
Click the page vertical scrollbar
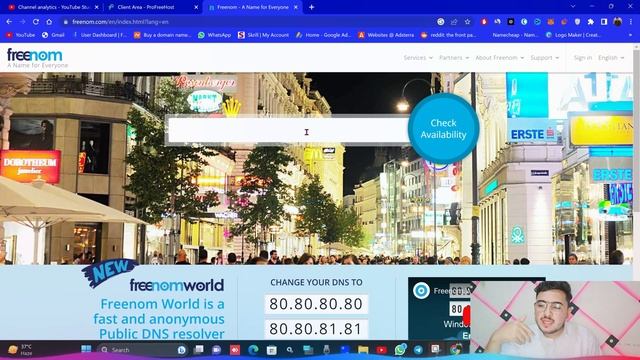click(x=636, y=163)
